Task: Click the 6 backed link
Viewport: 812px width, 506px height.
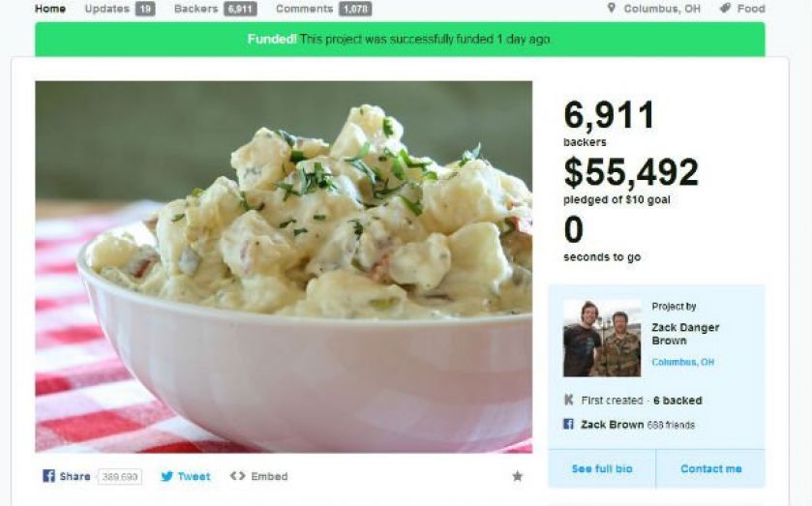Action: pos(677,401)
